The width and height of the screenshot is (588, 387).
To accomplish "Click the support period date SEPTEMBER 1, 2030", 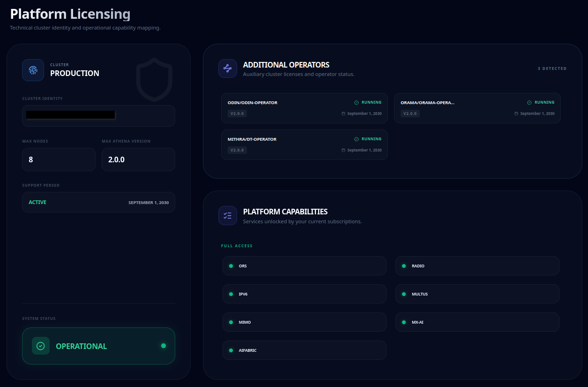I will [x=149, y=203].
